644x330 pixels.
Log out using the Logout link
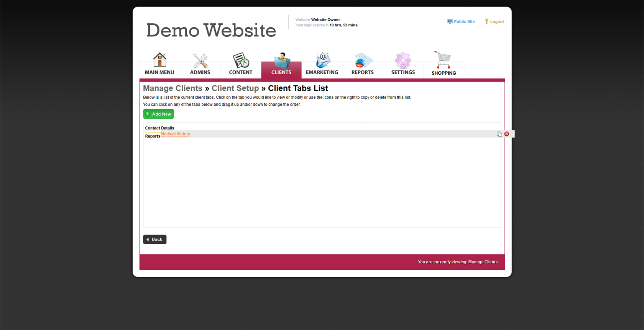click(x=496, y=22)
